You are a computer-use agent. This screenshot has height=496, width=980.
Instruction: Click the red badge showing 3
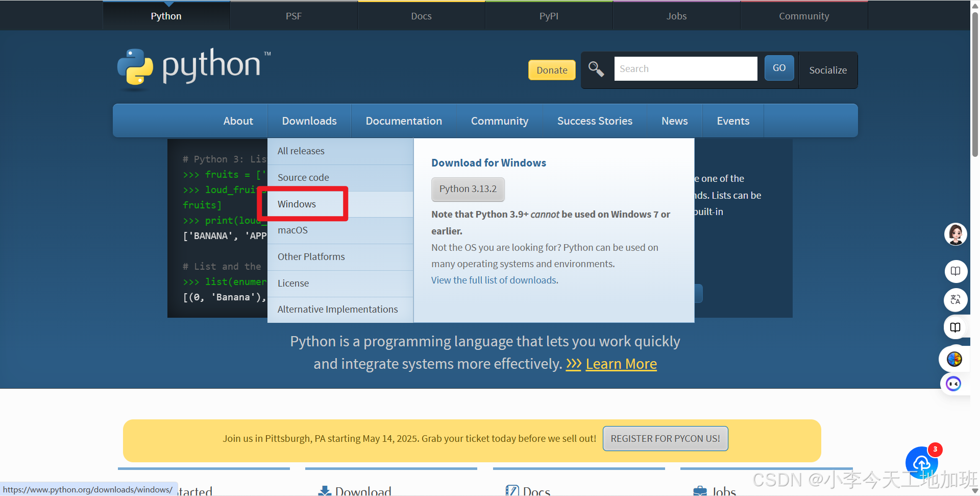coord(935,449)
